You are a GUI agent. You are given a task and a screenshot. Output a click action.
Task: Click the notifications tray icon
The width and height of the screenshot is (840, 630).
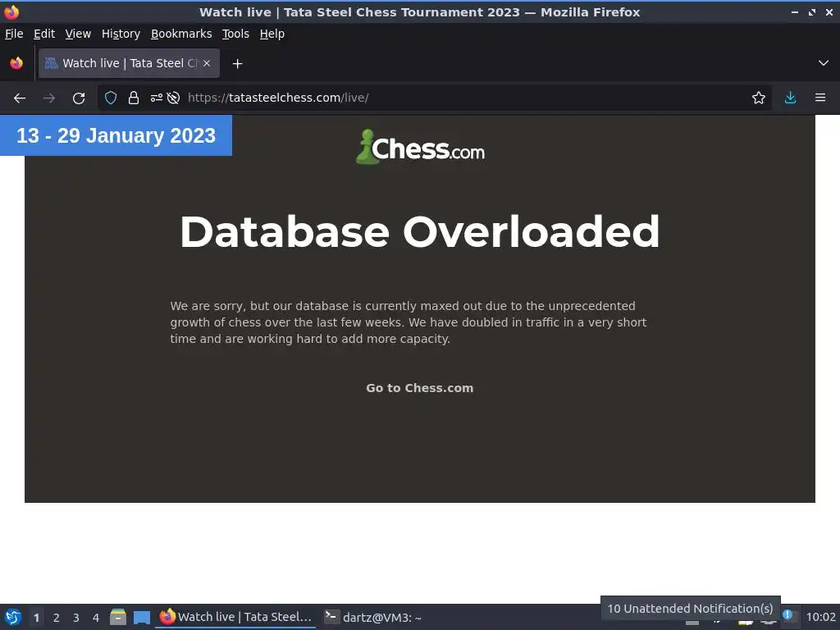(788, 615)
